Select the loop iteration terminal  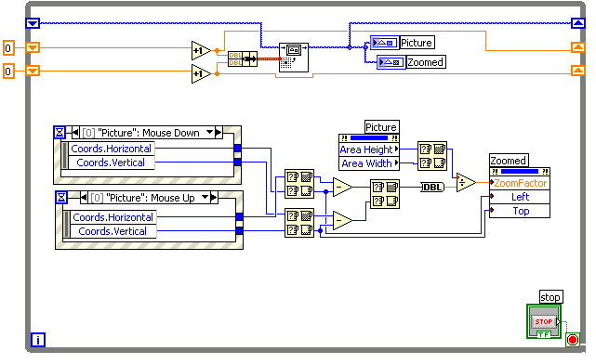[x=37, y=340]
